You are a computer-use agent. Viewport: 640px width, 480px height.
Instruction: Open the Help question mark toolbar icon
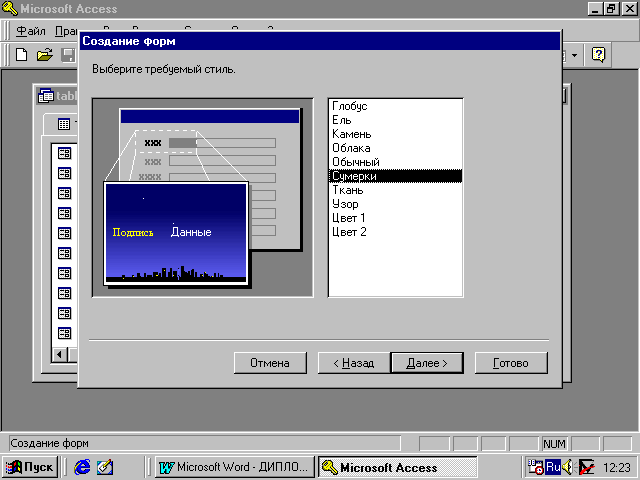coord(599,54)
